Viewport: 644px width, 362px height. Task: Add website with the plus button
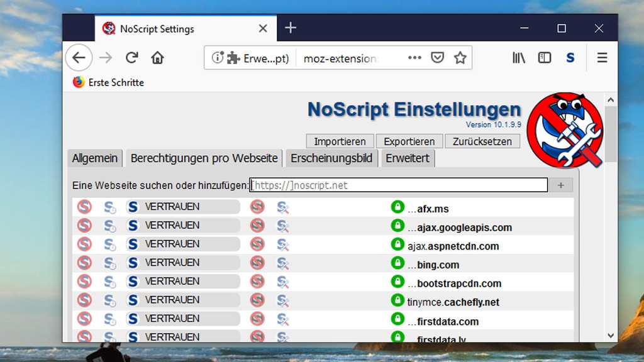tap(560, 185)
